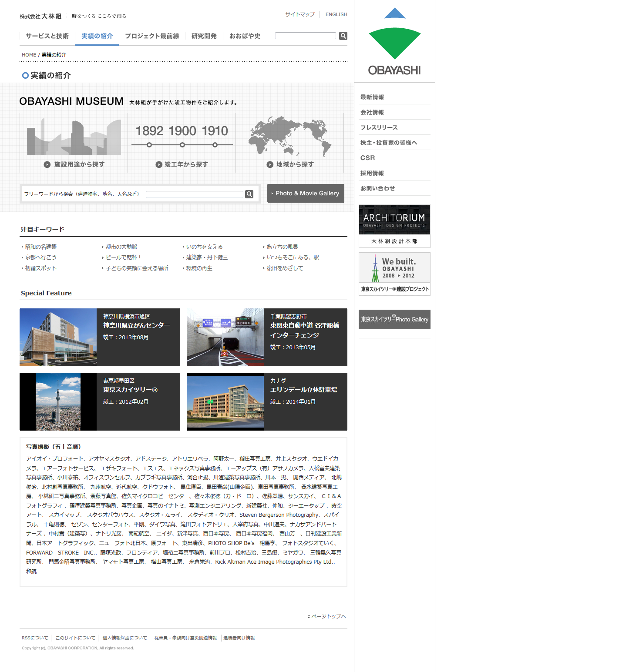
Task: Click keyword 子どもの笑顔に会える場所
Action: click(137, 268)
